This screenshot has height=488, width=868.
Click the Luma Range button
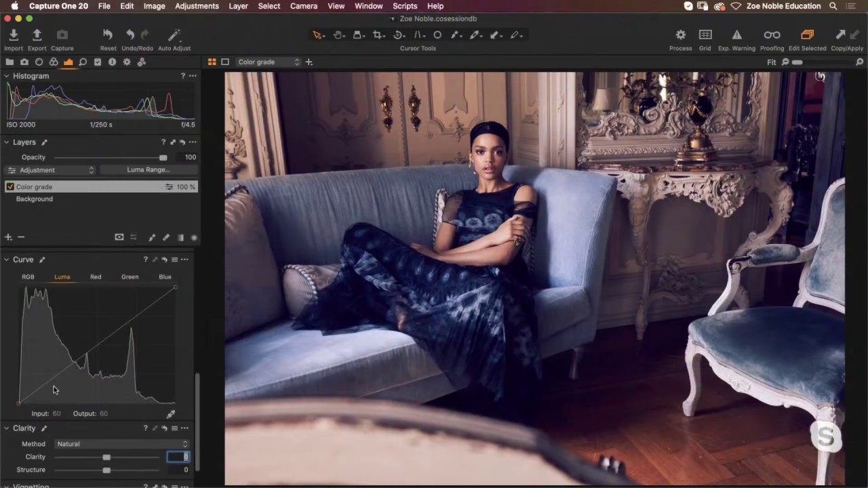coord(149,170)
